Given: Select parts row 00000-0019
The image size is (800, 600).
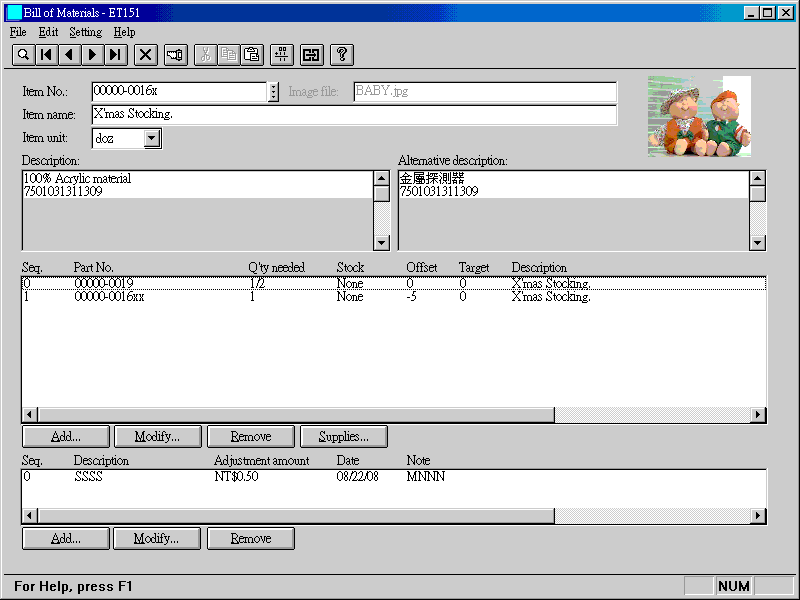Looking at the screenshot, I should (393, 283).
